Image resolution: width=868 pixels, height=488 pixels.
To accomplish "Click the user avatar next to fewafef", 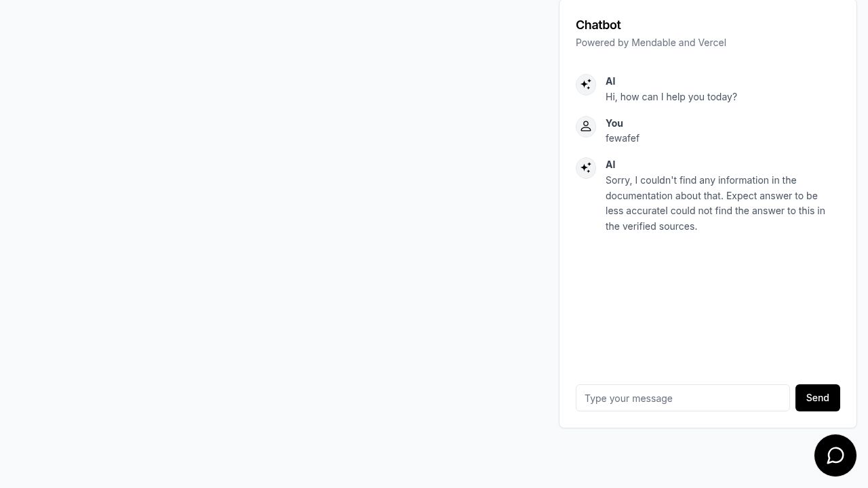I will coord(586,127).
